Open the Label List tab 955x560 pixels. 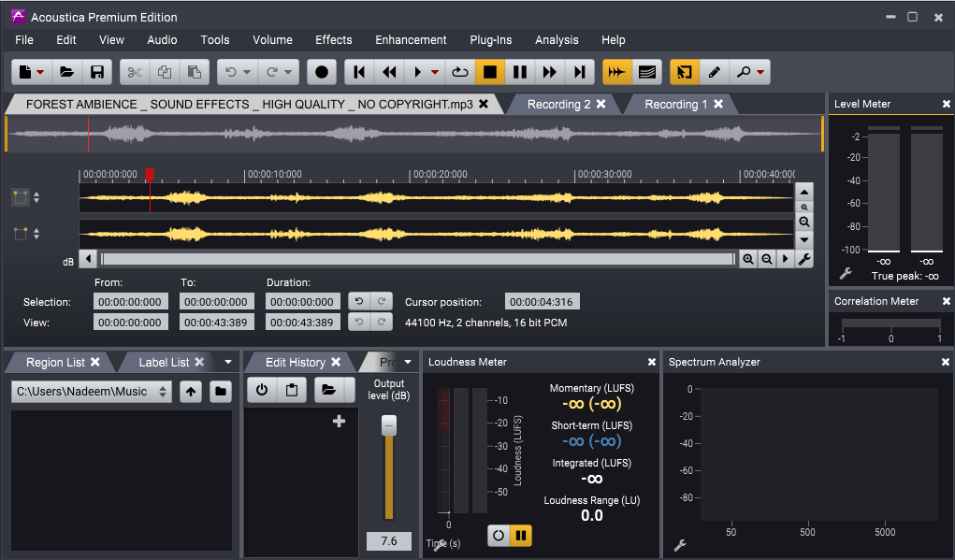click(x=164, y=362)
